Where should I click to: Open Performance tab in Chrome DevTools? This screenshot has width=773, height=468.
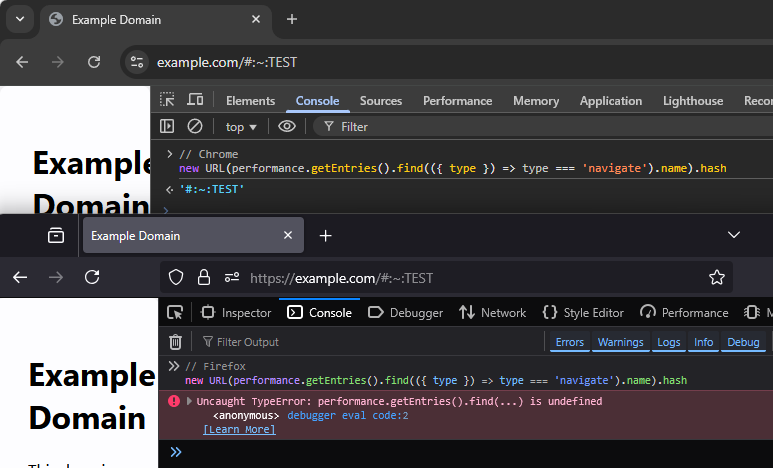pyautogui.click(x=457, y=101)
